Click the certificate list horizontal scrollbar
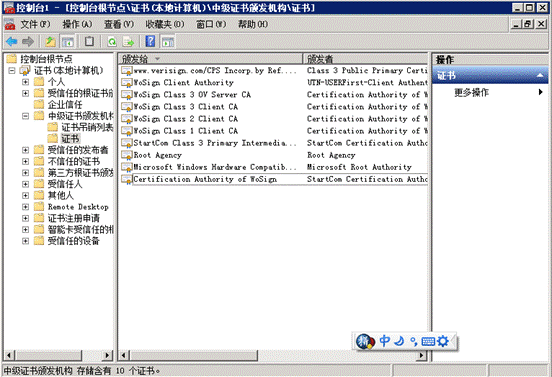Viewport: 552px width, 377px height. pyautogui.click(x=272, y=355)
